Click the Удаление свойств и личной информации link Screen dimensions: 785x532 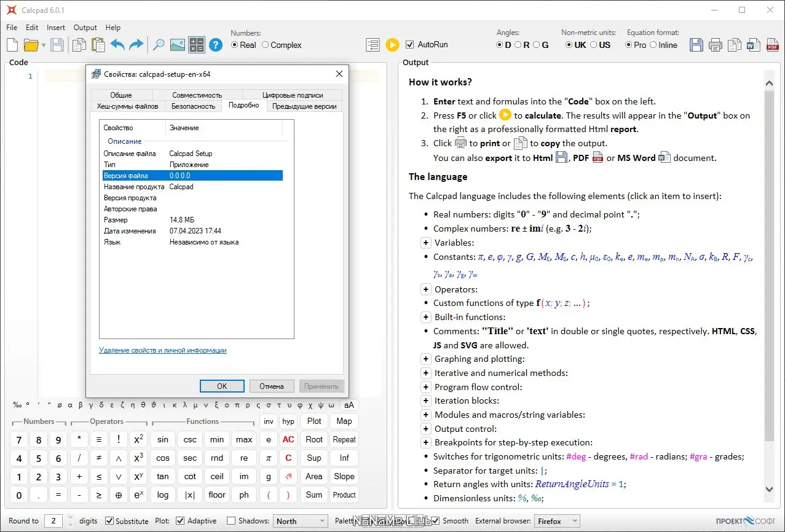point(163,350)
